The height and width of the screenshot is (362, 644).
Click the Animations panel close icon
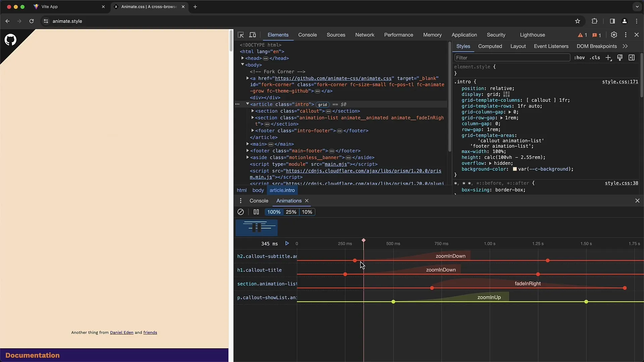(x=307, y=201)
